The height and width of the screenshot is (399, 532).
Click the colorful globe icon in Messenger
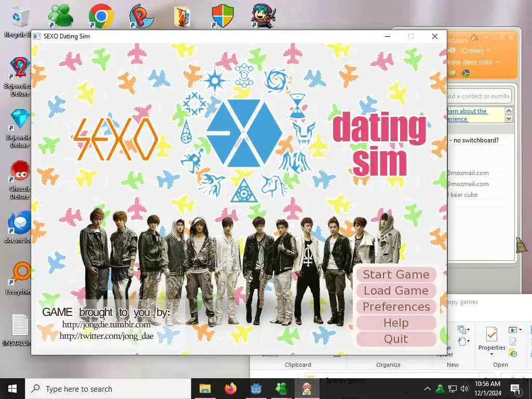(466, 73)
